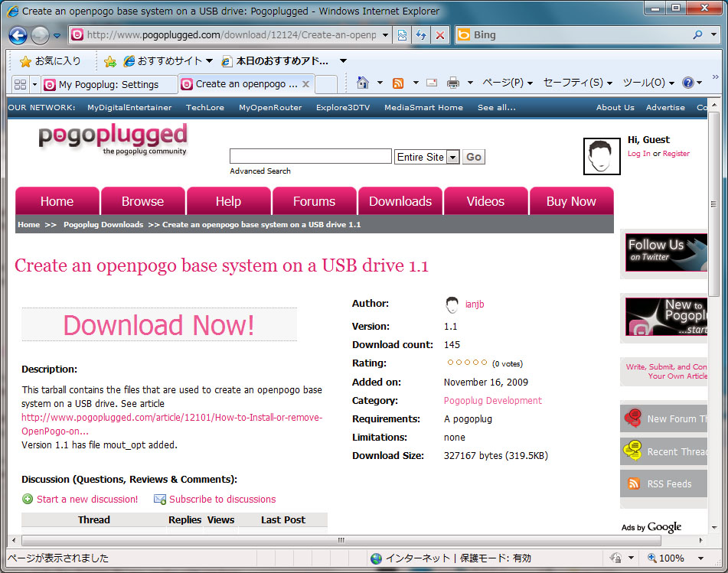Open the Browse navigation tab
Image resolution: width=728 pixels, height=573 pixels.
click(142, 201)
